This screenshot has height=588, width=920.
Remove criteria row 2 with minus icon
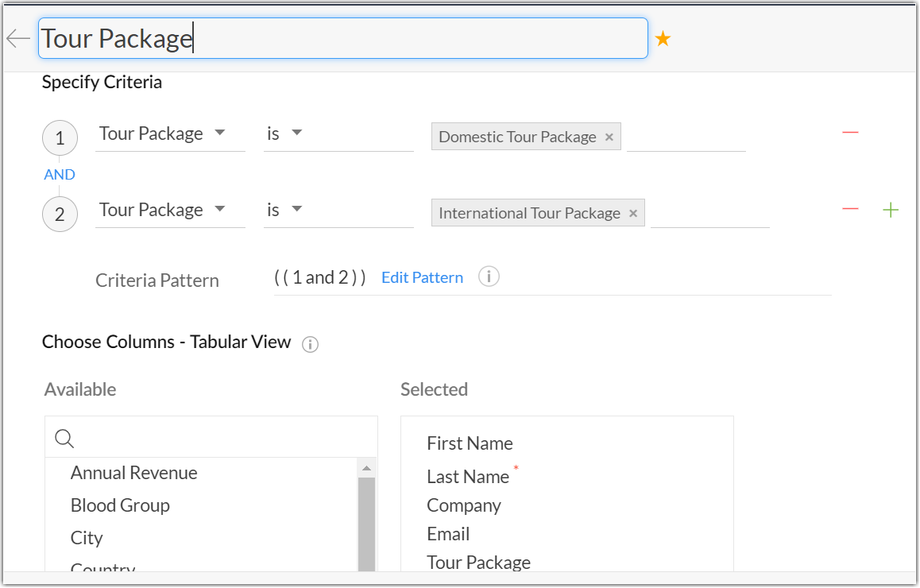850,209
